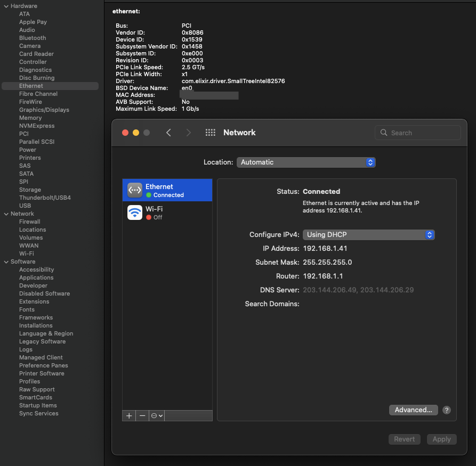The image size is (476, 466).
Task: Click the help question mark button
Action: click(x=447, y=410)
